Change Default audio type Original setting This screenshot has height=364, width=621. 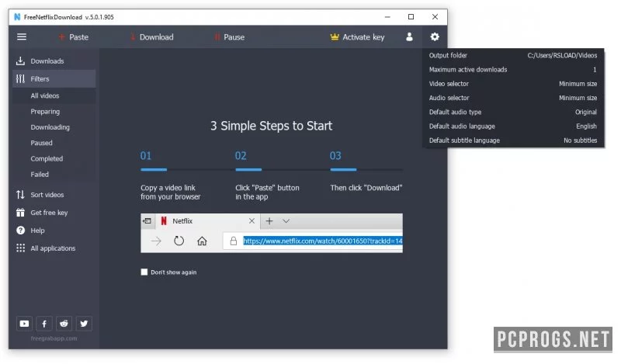513,112
